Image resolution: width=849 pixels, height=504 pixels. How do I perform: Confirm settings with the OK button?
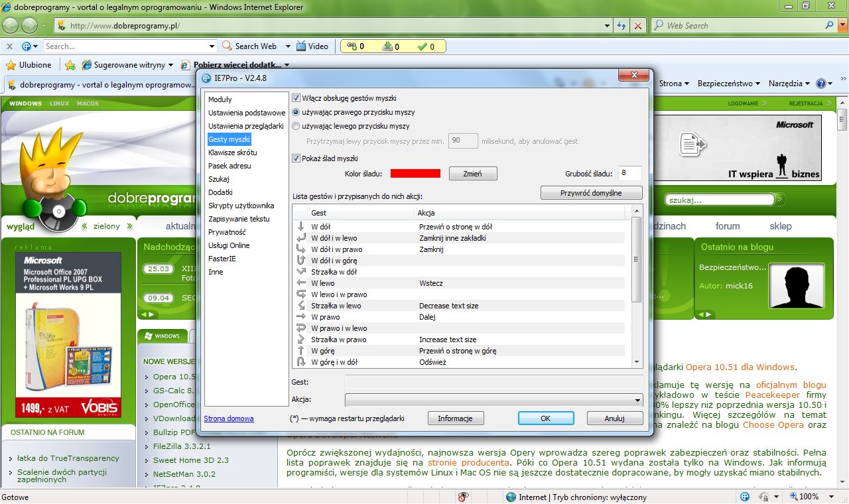(x=546, y=418)
